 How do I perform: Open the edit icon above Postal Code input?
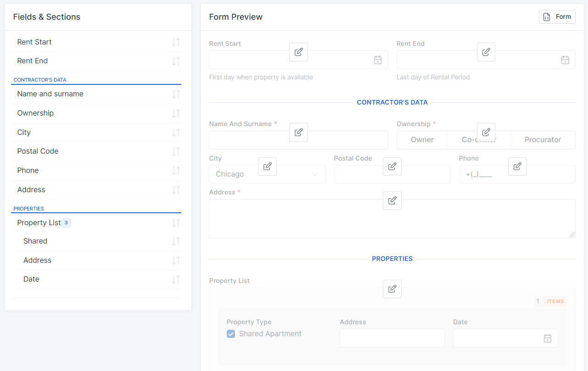[392, 166]
